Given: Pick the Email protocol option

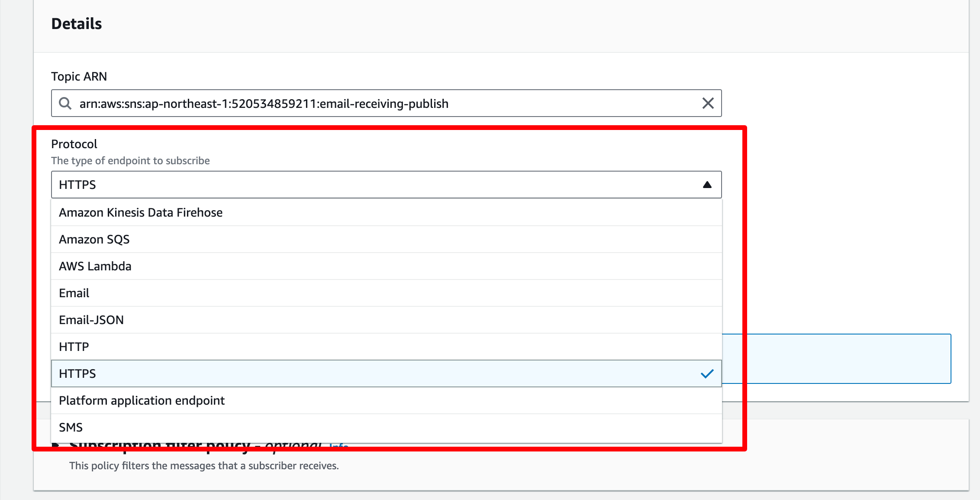Looking at the screenshot, I should pos(386,293).
